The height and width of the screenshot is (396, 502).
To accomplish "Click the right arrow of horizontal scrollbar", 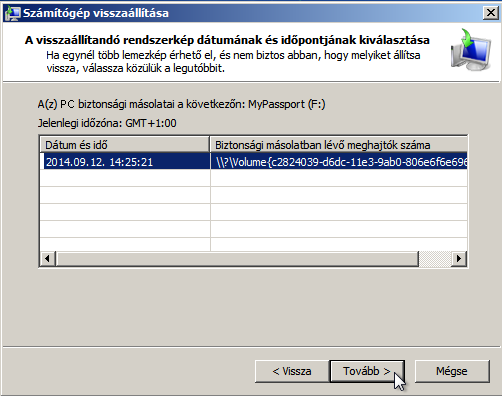I will (459, 258).
